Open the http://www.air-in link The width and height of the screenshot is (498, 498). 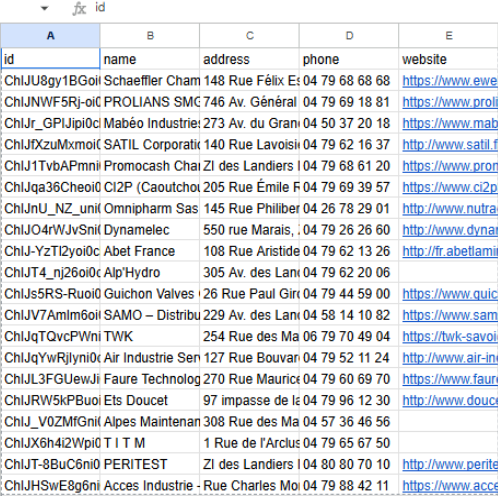click(x=450, y=358)
